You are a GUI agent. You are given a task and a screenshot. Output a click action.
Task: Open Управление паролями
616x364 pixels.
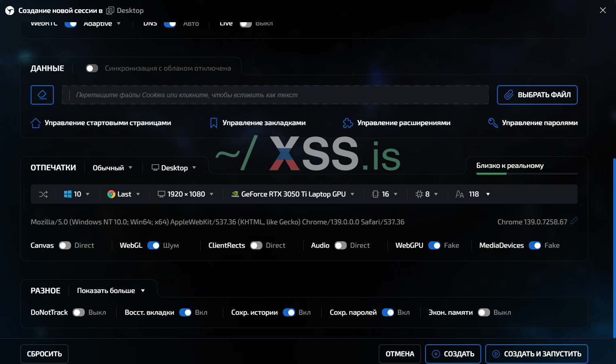(x=533, y=123)
